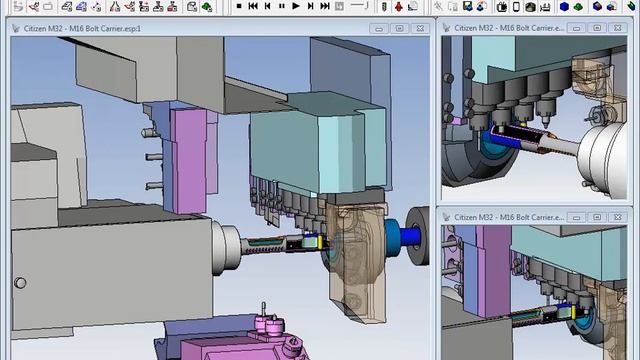Image resolution: width=640 pixels, height=360 pixels.
Task: Stop the machine simulation
Action: point(239,6)
